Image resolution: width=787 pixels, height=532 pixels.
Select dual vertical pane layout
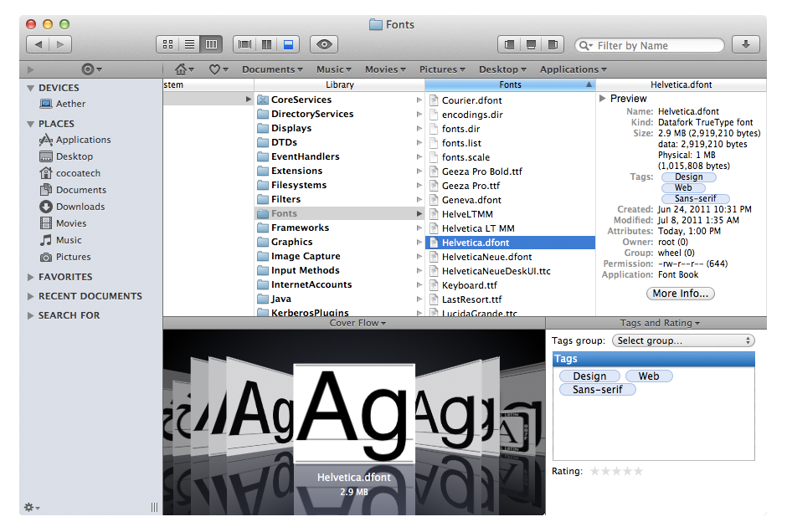[x=266, y=44]
